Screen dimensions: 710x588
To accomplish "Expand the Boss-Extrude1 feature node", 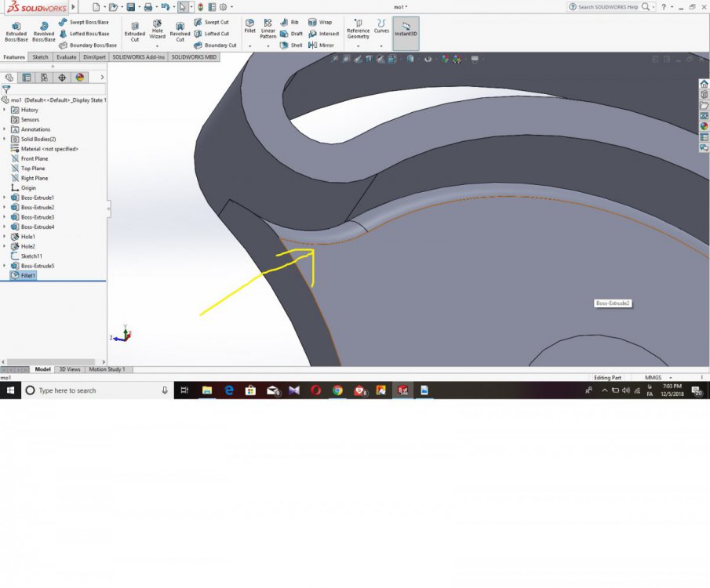I will pyautogui.click(x=5, y=198).
